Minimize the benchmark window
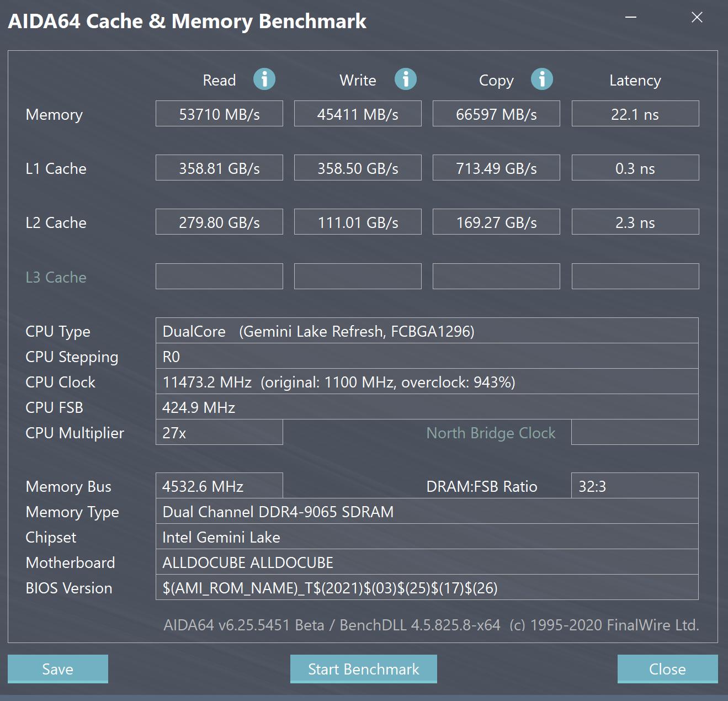 (631, 18)
